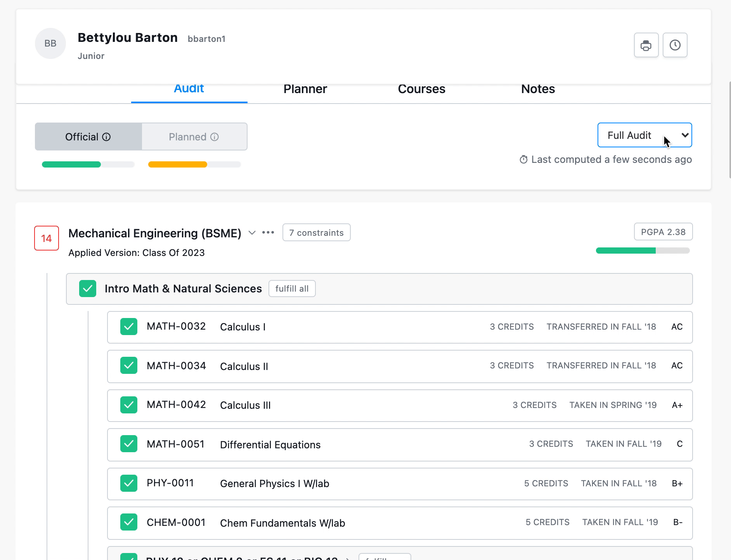Click the stopwatch icon beside Last computed
The width and height of the screenshot is (731, 560).
pyautogui.click(x=523, y=159)
